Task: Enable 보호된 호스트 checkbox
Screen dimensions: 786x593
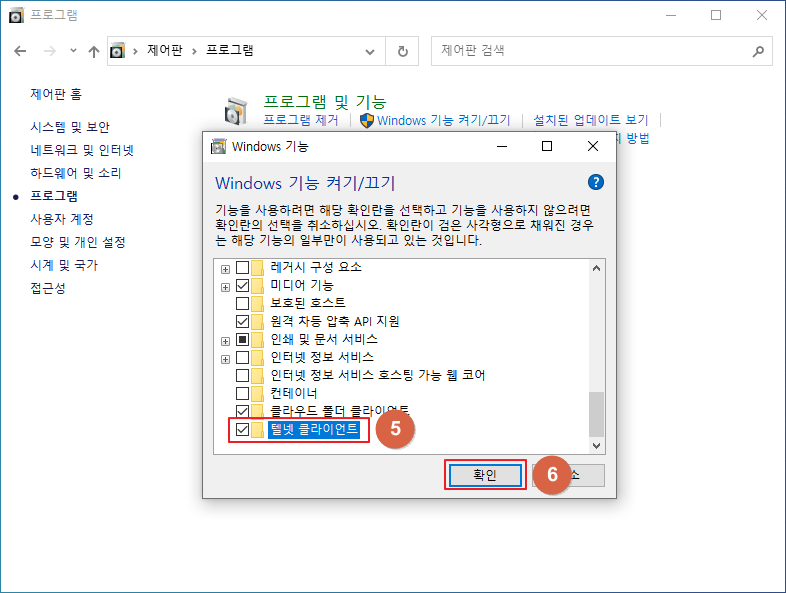Action: (243, 303)
